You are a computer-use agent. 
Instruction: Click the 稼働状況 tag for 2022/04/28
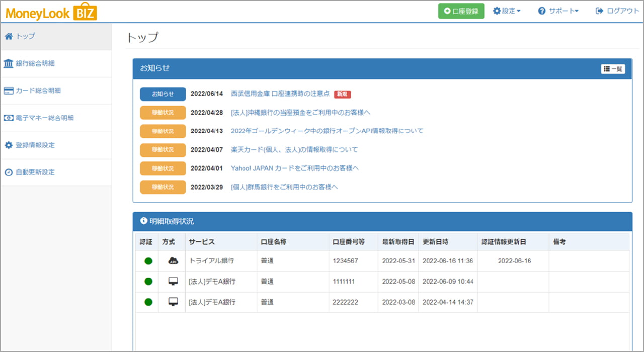tap(163, 112)
